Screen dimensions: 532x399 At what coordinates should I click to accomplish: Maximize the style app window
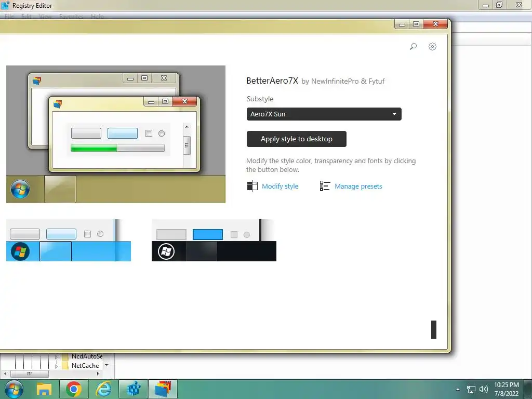[416, 24]
